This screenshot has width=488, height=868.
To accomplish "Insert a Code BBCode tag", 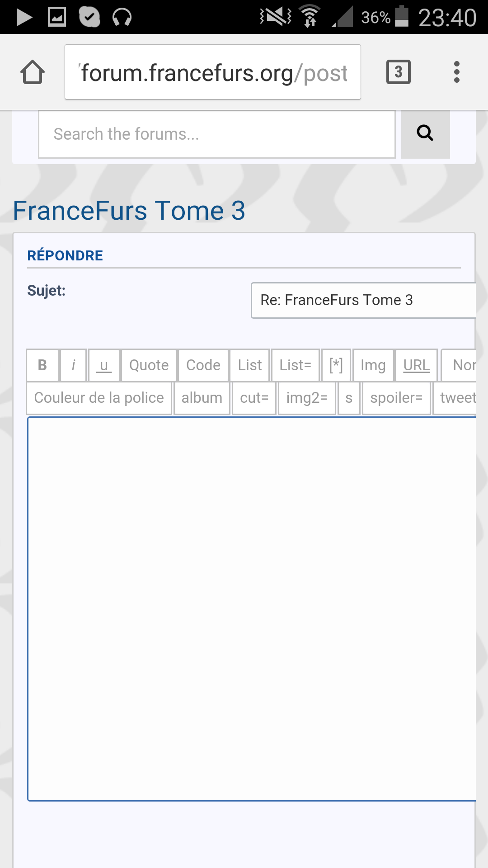I will pos(203,365).
